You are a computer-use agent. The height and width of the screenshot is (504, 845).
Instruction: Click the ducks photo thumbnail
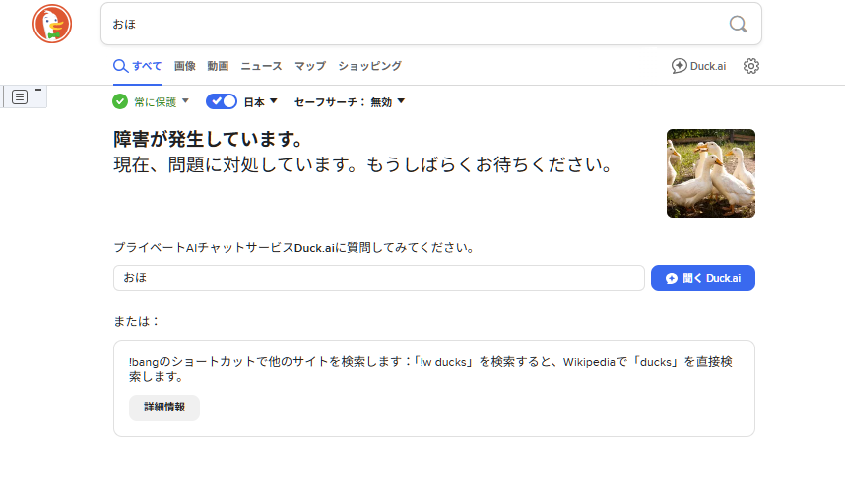tap(711, 173)
